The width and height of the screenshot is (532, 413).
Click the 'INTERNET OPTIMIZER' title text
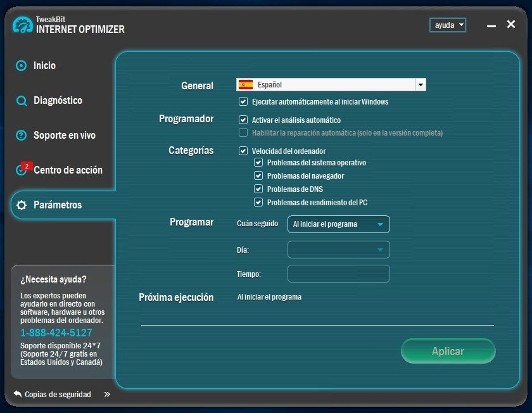80,30
